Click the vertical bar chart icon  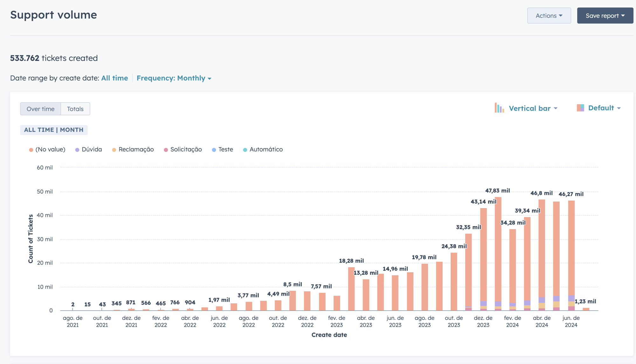click(x=499, y=108)
